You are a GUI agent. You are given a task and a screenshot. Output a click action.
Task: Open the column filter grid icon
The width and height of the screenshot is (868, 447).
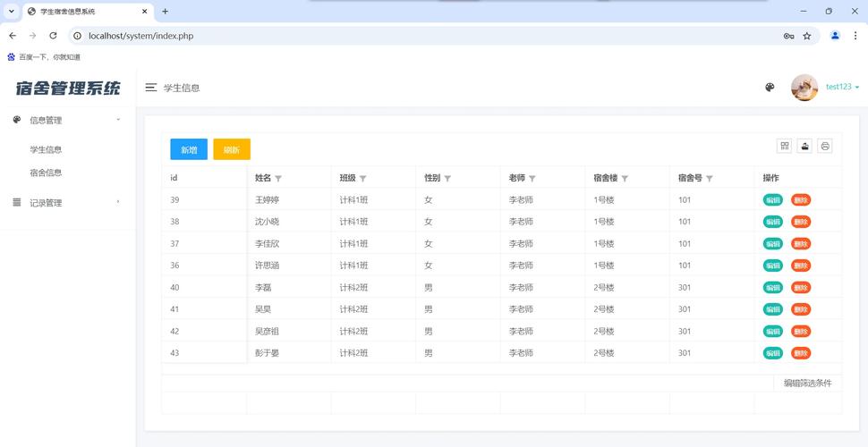pos(785,146)
